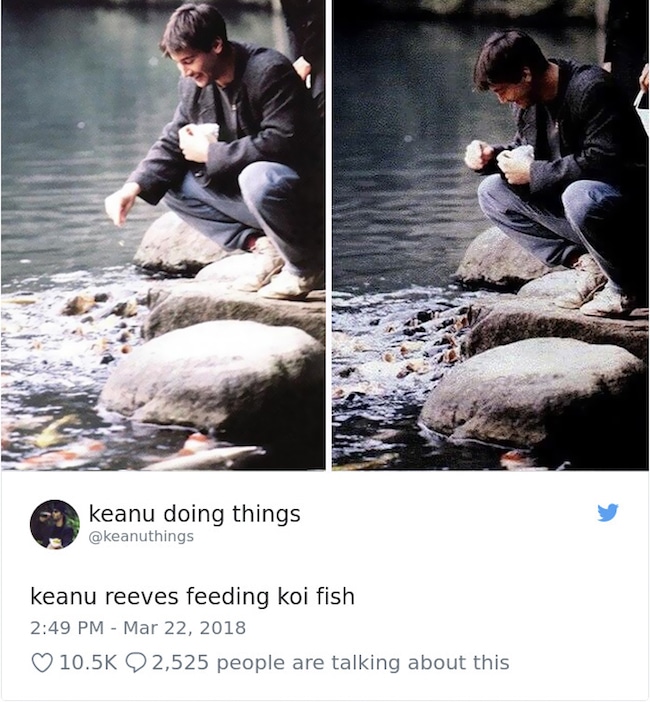Like the tweet with the heart icon

pyautogui.click(x=42, y=663)
